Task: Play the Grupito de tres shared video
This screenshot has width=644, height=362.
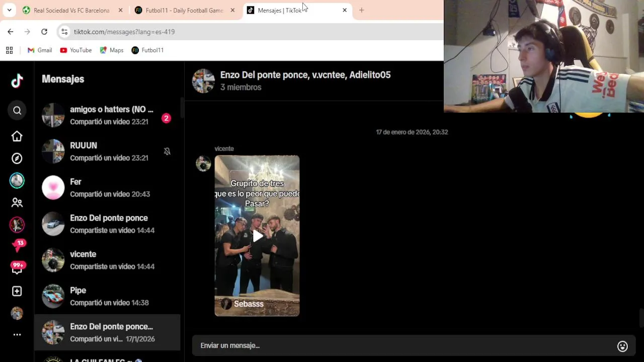Action: click(257, 236)
